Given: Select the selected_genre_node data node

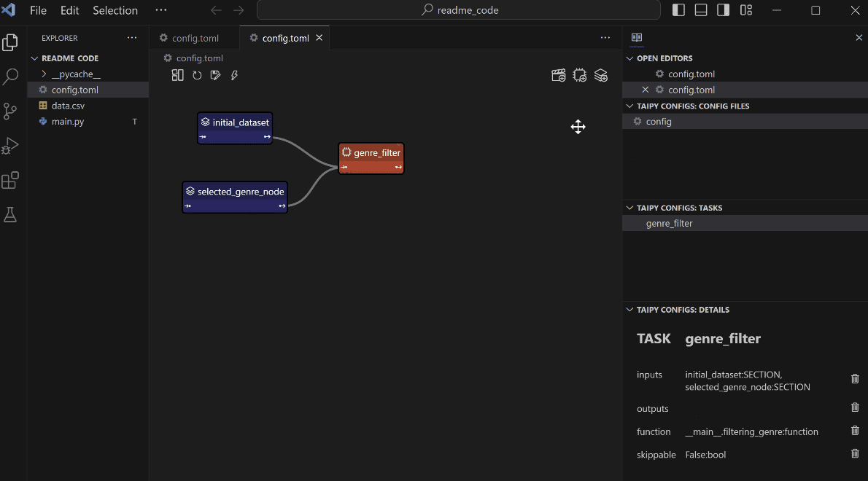Looking at the screenshot, I should pos(236,197).
